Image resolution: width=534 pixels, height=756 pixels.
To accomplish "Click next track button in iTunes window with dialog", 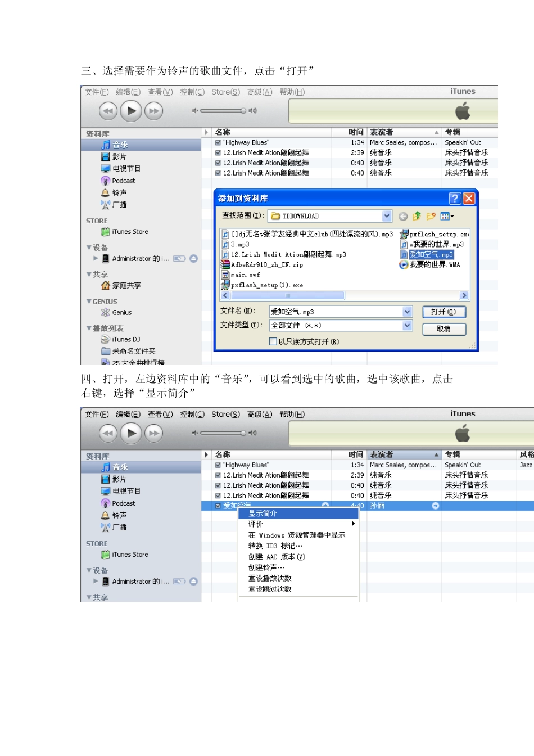I will pos(153,111).
